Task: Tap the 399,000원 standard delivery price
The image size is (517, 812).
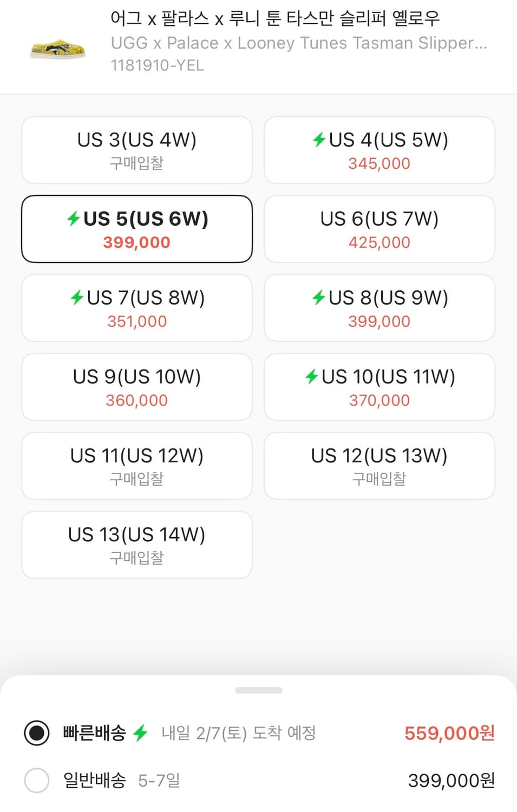Action: coord(451,780)
